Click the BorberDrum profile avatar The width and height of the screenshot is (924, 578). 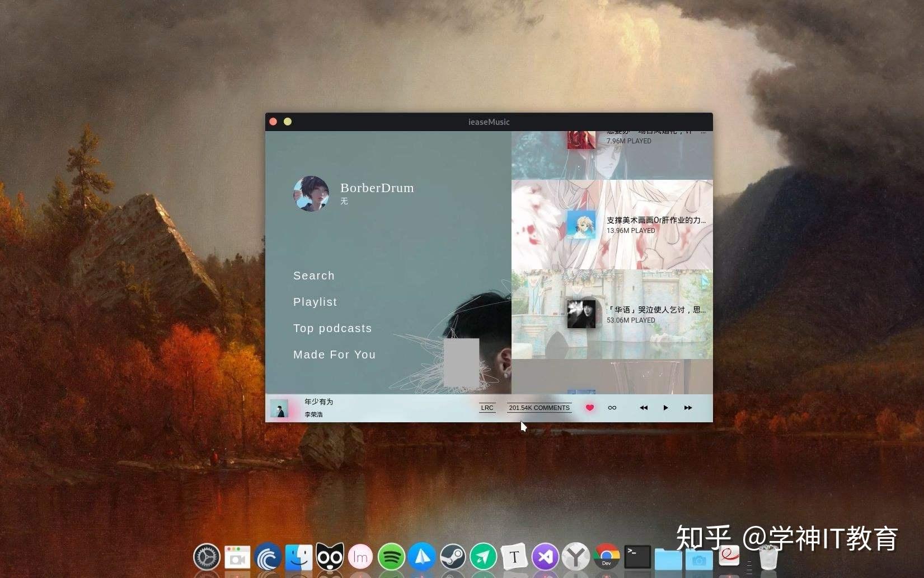tap(311, 194)
